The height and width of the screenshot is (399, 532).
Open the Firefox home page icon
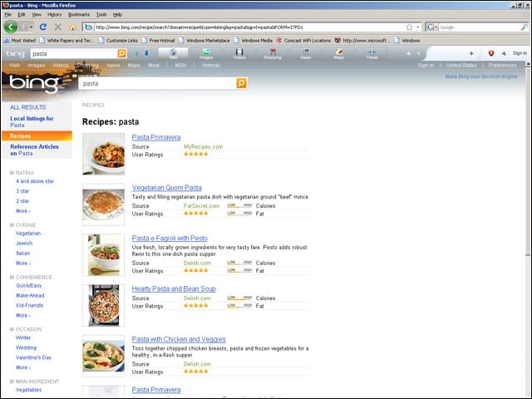point(72,27)
